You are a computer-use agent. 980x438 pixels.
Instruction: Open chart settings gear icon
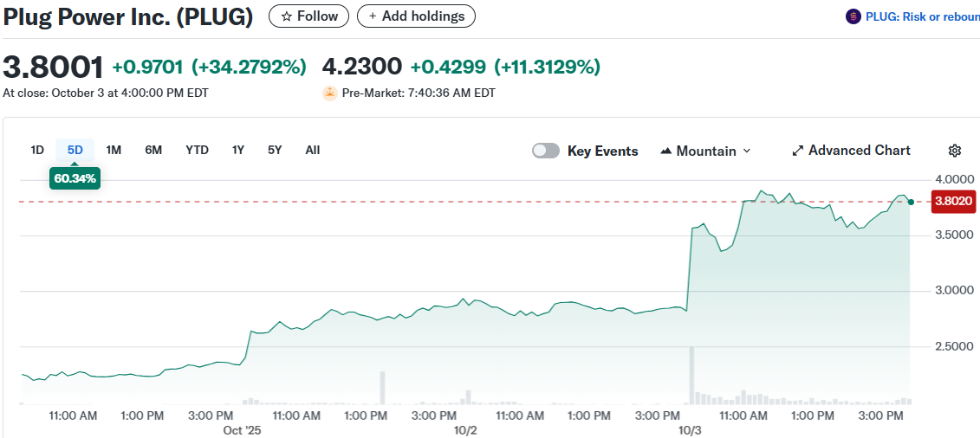(955, 151)
